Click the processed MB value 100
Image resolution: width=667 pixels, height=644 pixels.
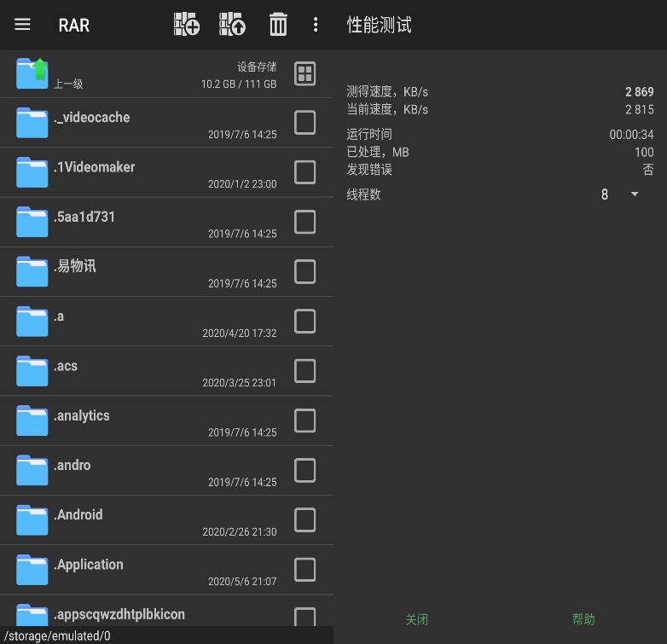click(x=644, y=153)
